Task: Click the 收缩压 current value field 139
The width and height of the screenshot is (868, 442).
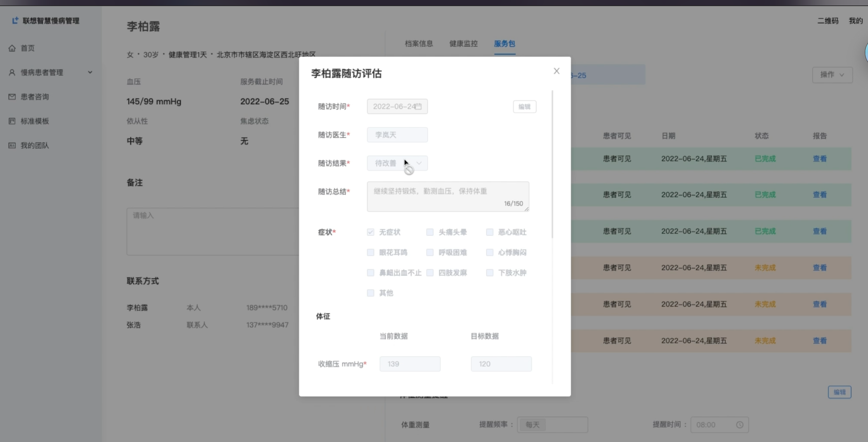Action: [x=410, y=364]
